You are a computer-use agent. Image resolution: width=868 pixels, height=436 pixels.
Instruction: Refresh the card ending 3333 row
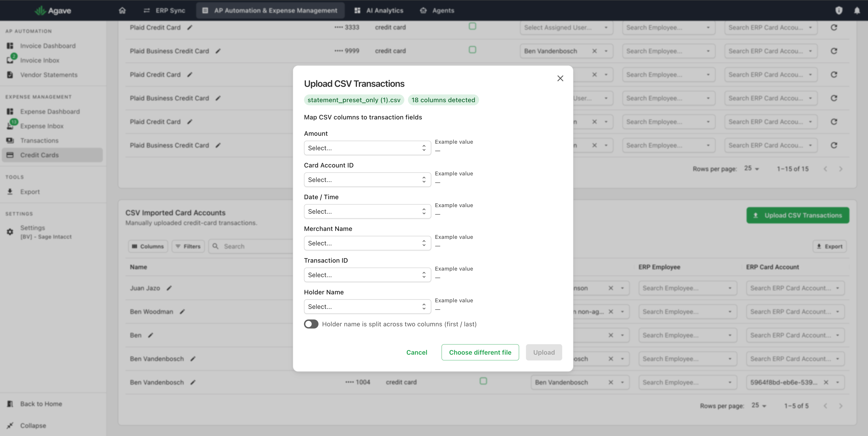pos(834,28)
